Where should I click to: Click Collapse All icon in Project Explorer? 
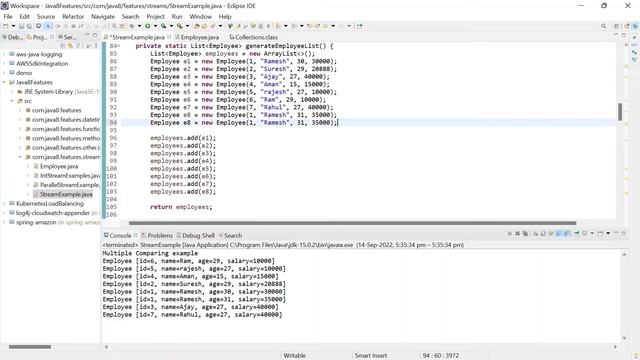click(x=63, y=46)
